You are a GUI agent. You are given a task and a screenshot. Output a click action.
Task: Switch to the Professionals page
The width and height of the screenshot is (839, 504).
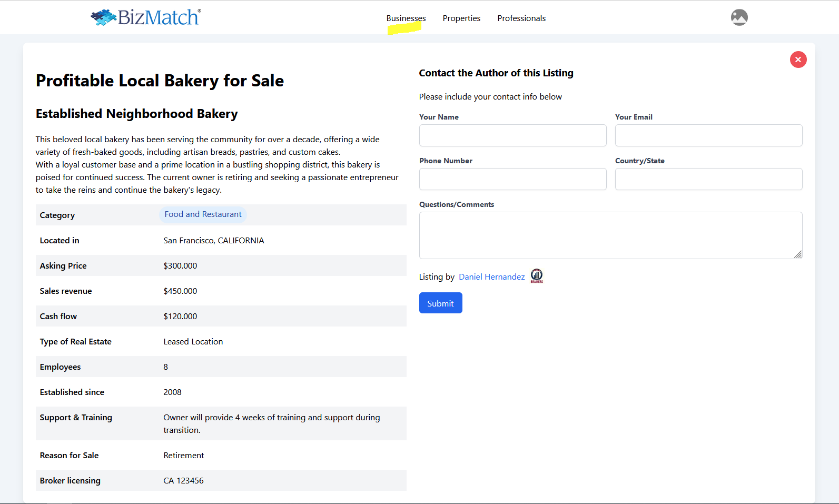[521, 18]
